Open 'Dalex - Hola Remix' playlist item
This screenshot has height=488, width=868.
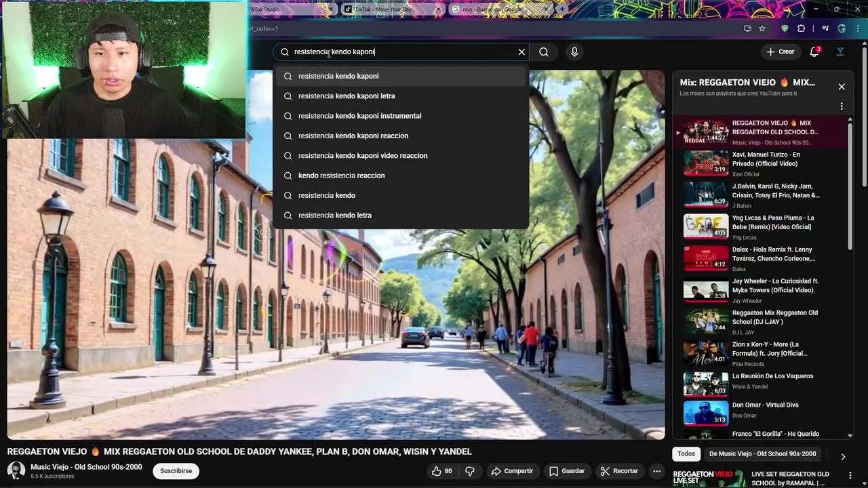759,258
